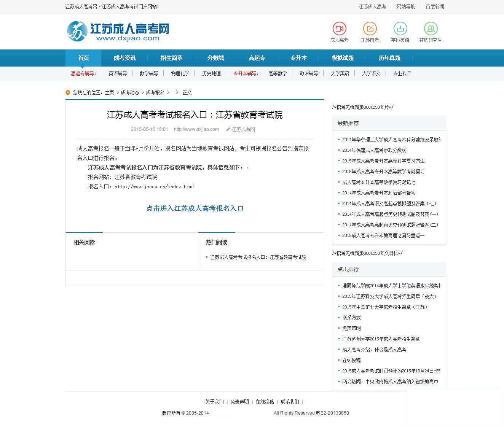
Task: Open 政治辅导 sub navigation link
Action: point(309,73)
